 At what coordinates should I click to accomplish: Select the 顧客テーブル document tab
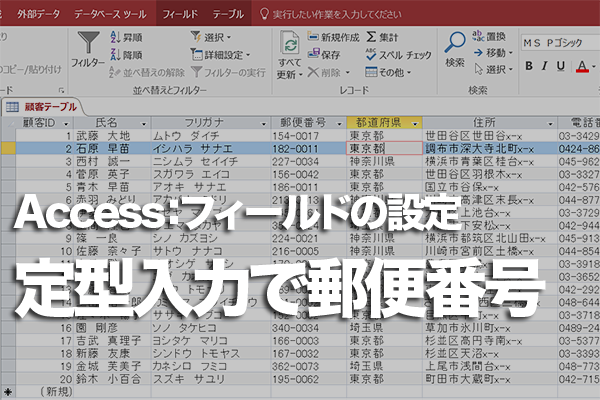[x=42, y=107]
